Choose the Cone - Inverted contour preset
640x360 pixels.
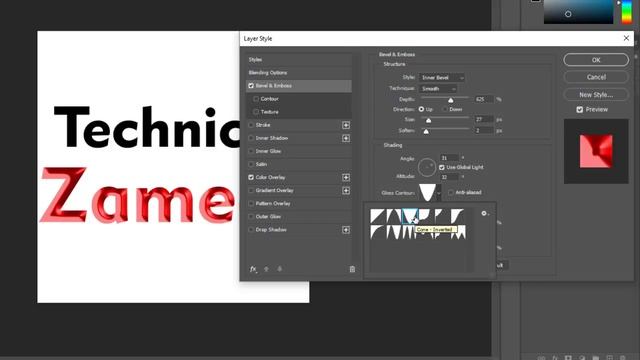coord(410,216)
